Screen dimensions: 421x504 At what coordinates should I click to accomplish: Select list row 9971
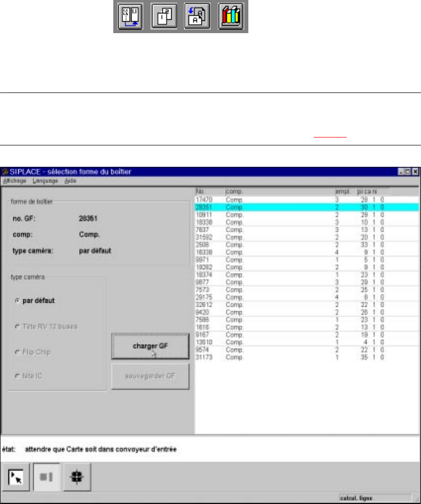click(307, 260)
